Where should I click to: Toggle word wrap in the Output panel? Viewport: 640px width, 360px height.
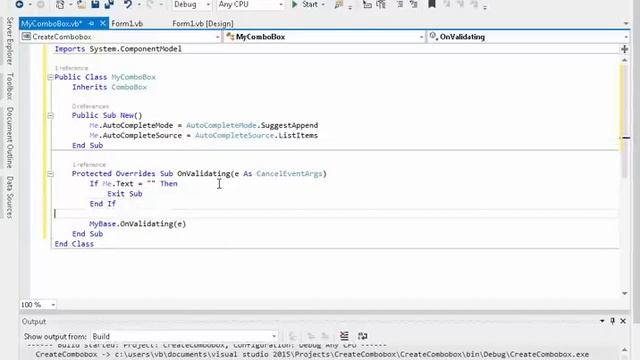[x=362, y=336]
